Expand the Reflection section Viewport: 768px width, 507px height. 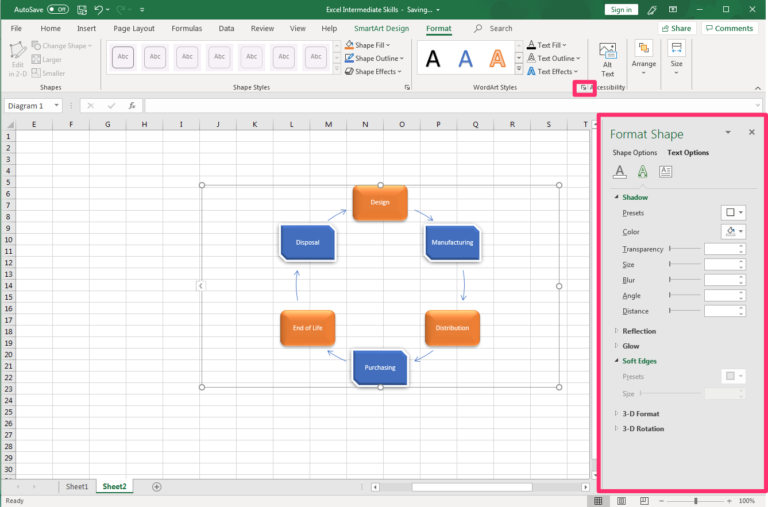coord(639,331)
